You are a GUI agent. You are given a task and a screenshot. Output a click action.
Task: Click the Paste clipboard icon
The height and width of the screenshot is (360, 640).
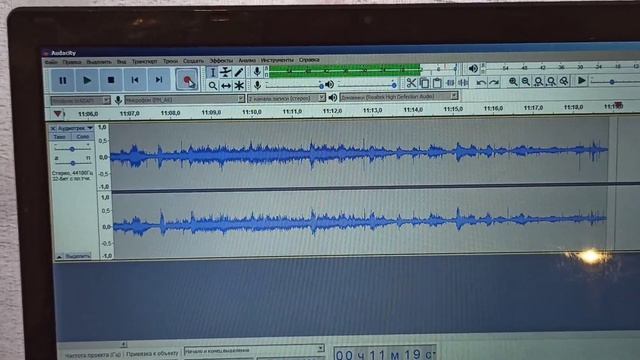click(x=437, y=83)
